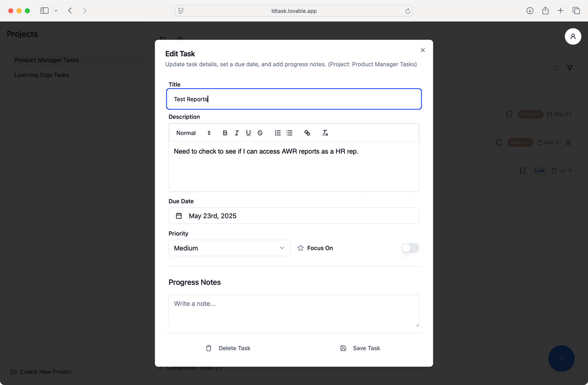Click the Medium badge on May 30 task
588x385 pixels.
point(521,143)
